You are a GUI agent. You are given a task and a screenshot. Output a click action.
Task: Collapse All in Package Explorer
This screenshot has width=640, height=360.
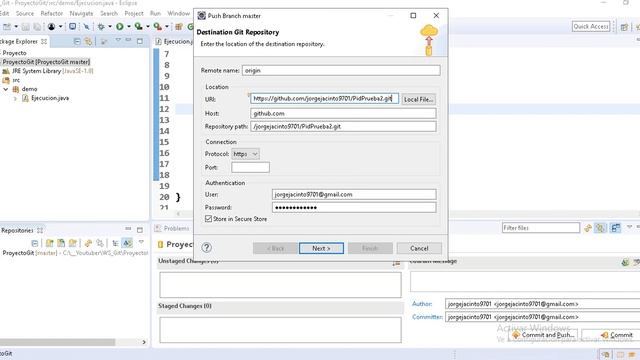tap(77, 41)
